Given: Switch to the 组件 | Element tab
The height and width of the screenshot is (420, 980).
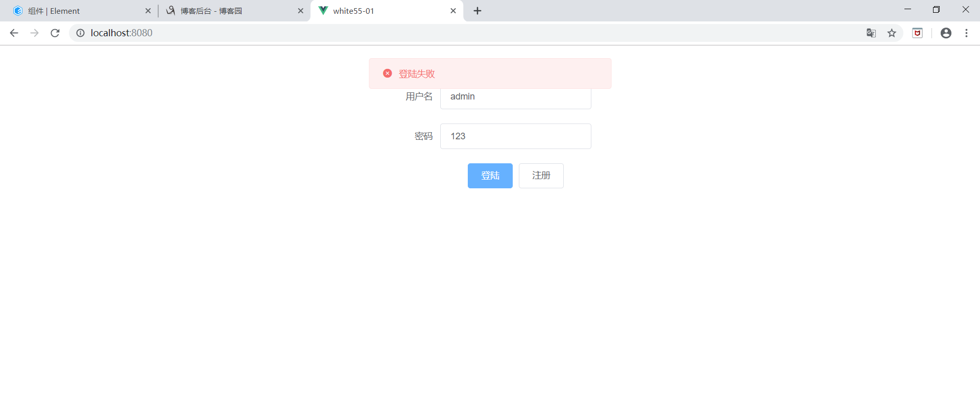Looking at the screenshot, I should pyautogui.click(x=82, y=11).
